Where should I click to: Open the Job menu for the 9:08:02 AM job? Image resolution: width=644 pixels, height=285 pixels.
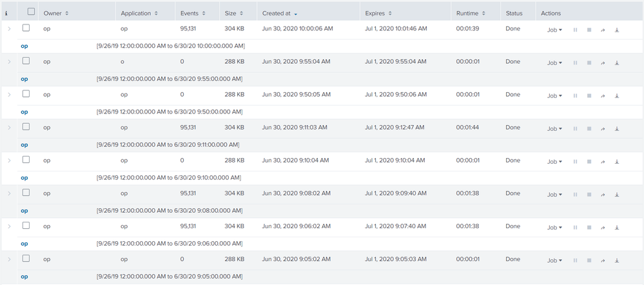click(x=554, y=194)
